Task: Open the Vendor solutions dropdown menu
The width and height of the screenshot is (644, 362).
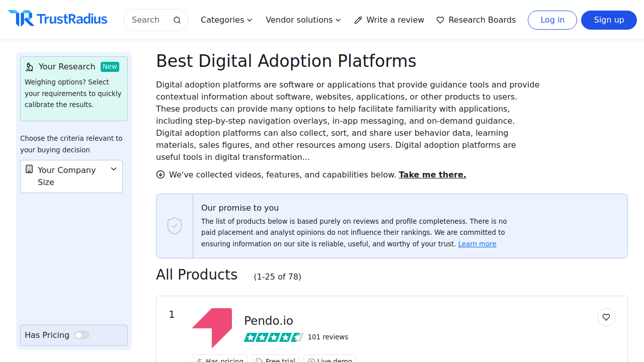Action: 303,20
